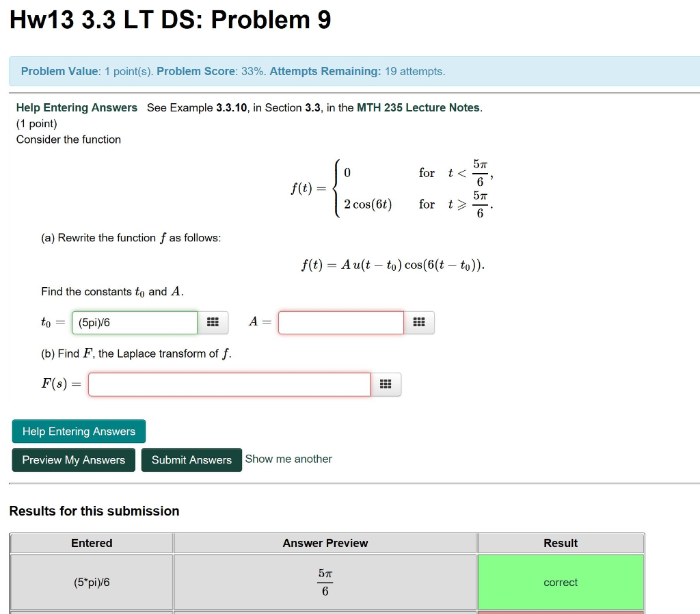This screenshot has width=700, height=614.
Task: Click the (5*pi)/6 entered value cell
Action: click(91, 582)
